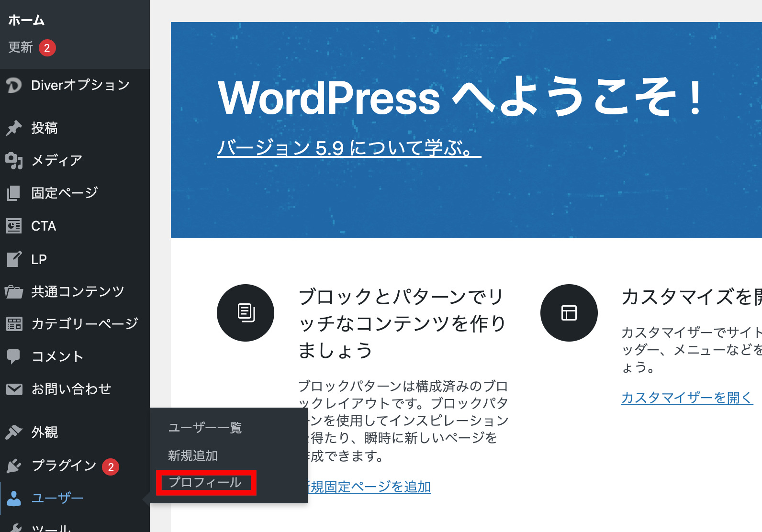Open プロフィール in the users submenu
This screenshot has width=762, height=532.
[205, 482]
